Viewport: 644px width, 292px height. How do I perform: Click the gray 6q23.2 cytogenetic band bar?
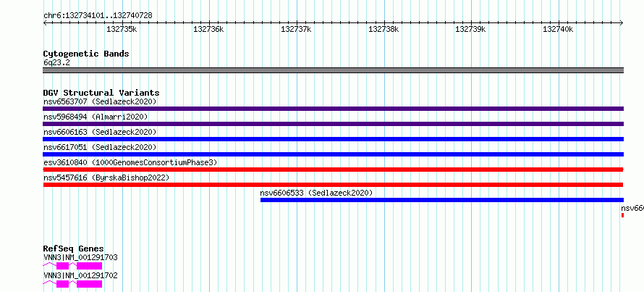pyautogui.click(x=334, y=70)
